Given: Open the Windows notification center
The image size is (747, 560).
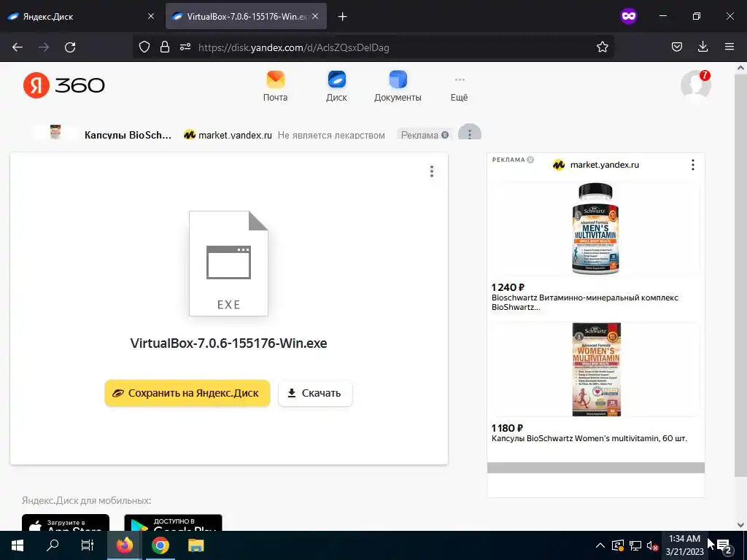Looking at the screenshot, I should (x=724, y=545).
